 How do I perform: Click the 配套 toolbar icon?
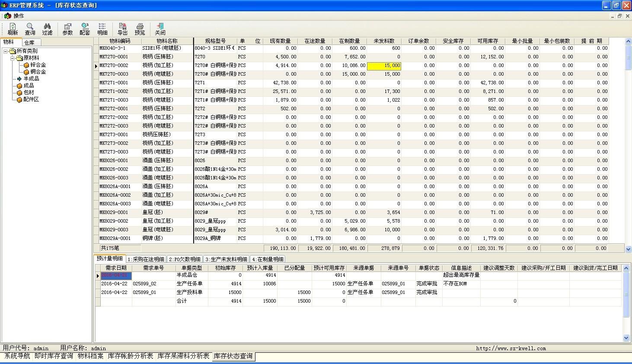(x=85, y=29)
